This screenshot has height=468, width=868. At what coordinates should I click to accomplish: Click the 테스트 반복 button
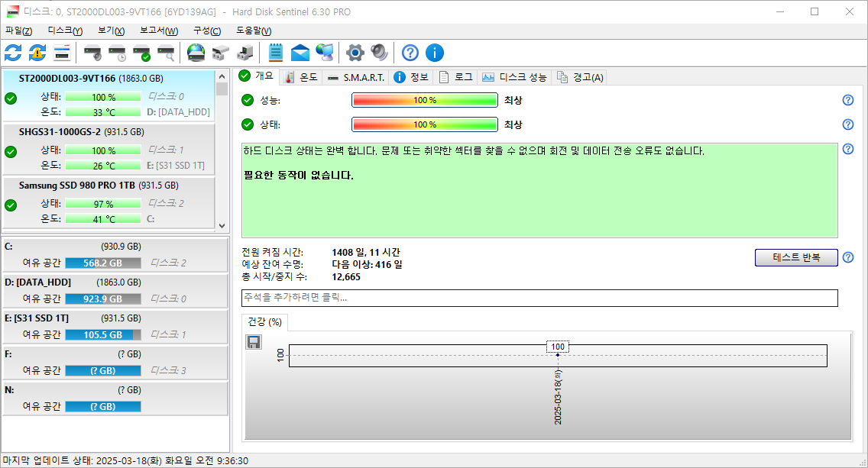click(x=796, y=257)
